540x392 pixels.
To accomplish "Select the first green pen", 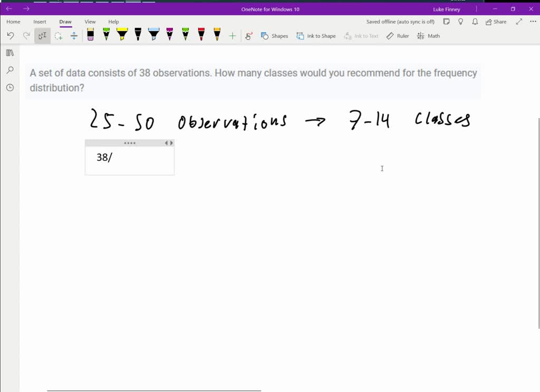I will [x=106, y=34].
